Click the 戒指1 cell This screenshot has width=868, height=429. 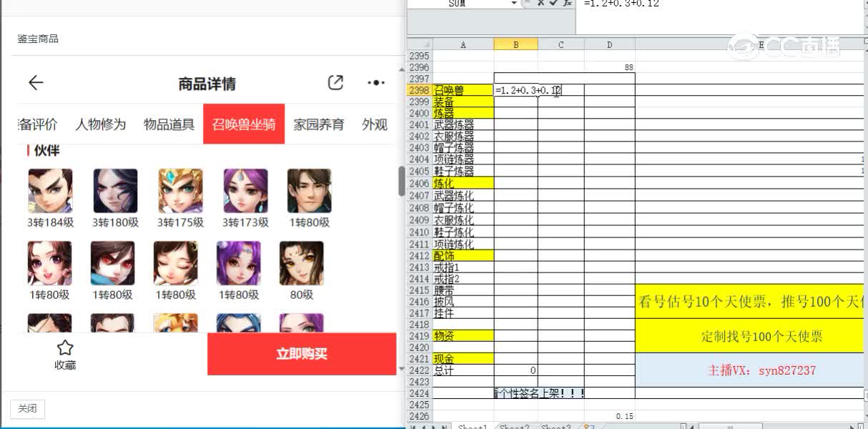463,267
